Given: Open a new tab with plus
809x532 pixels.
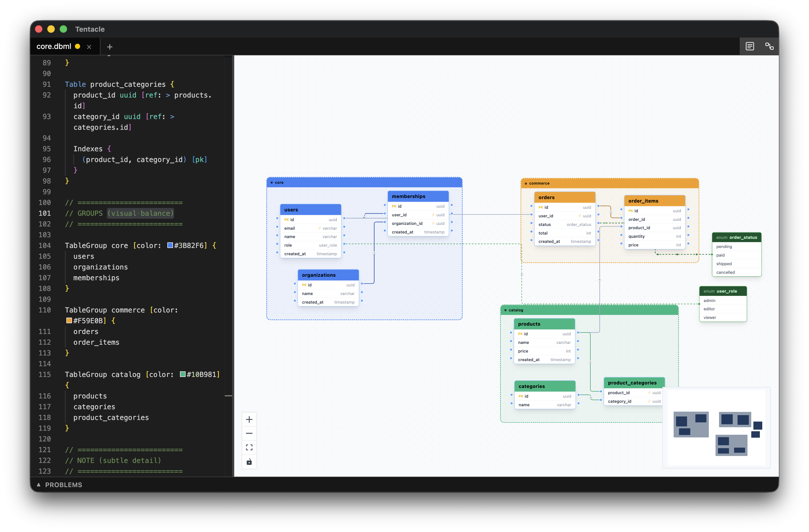Looking at the screenshot, I should 110,47.
